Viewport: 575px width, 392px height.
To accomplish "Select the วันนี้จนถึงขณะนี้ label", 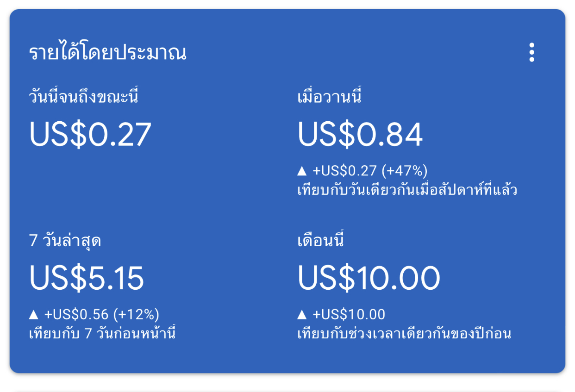I will pos(84,98).
